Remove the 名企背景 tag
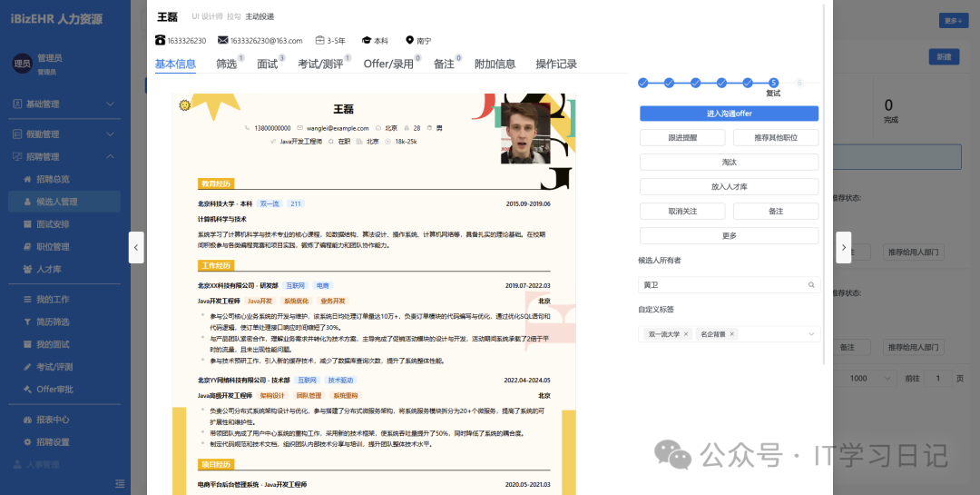This screenshot has height=495, width=980. [732, 334]
